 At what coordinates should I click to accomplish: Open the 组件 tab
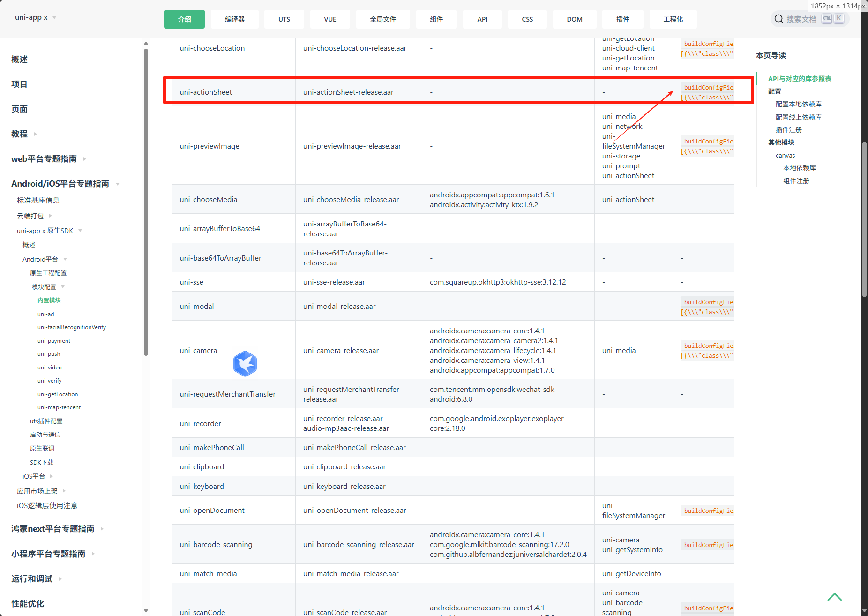[436, 19]
